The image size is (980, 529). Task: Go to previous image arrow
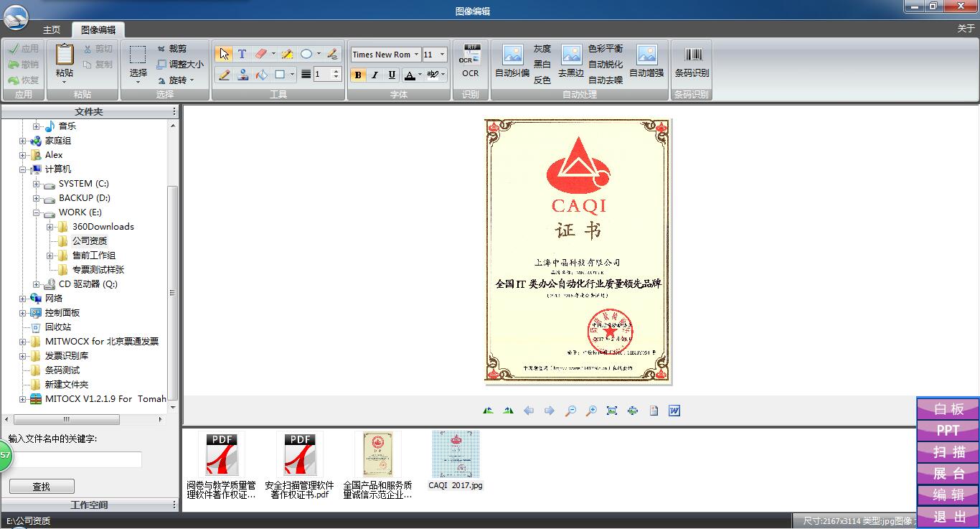click(529, 411)
